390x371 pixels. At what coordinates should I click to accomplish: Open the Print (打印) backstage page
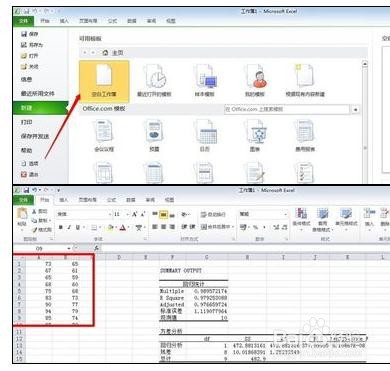point(26,122)
